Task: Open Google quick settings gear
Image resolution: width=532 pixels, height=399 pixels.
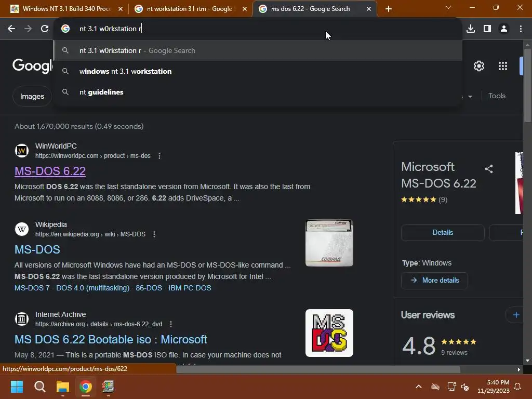Action: (478, 66)
